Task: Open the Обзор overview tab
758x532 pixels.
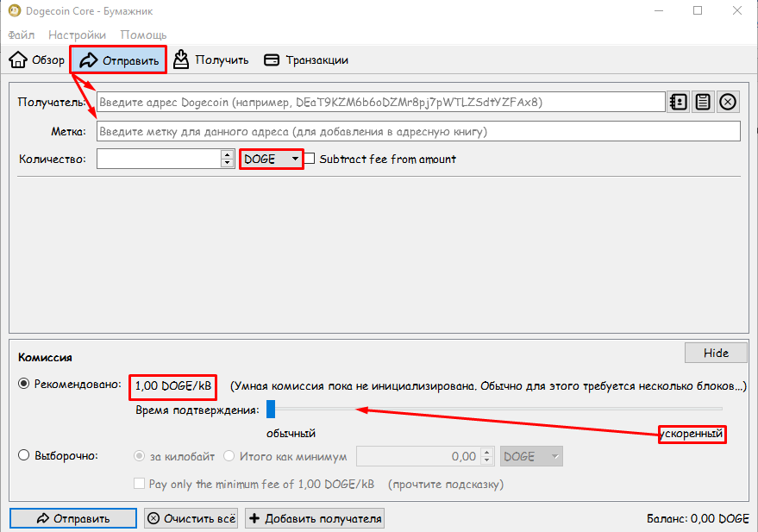Action: tap(37, 60)
